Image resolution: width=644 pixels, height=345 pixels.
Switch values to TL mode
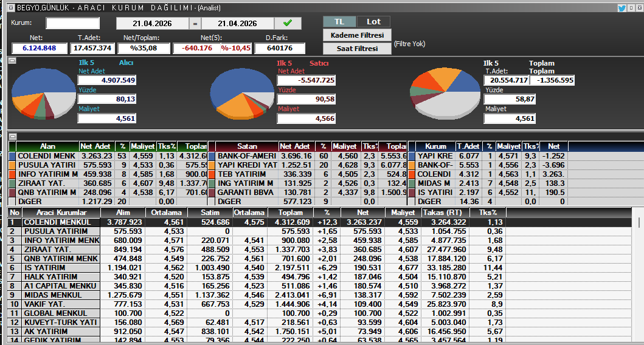(339, 22)
